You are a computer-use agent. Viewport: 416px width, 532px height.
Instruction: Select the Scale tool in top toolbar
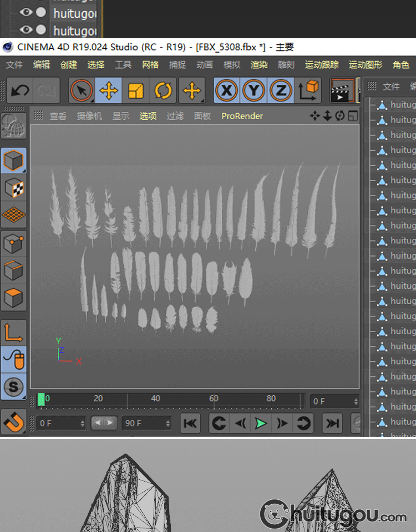coord(136,90)
